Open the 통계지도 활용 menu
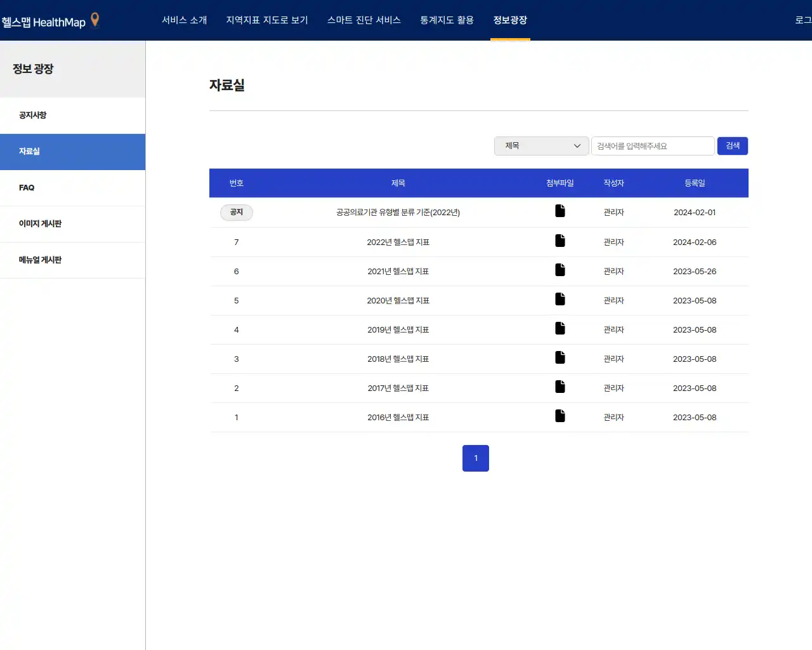Image resolution: width=812 pixels, height=650 pixels. click(x=447, y=20)
